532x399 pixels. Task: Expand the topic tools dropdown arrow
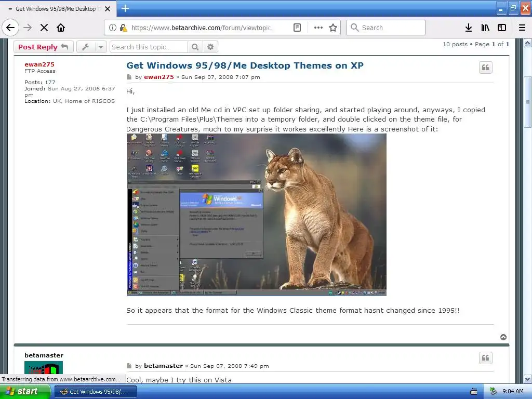click(101, 47)
